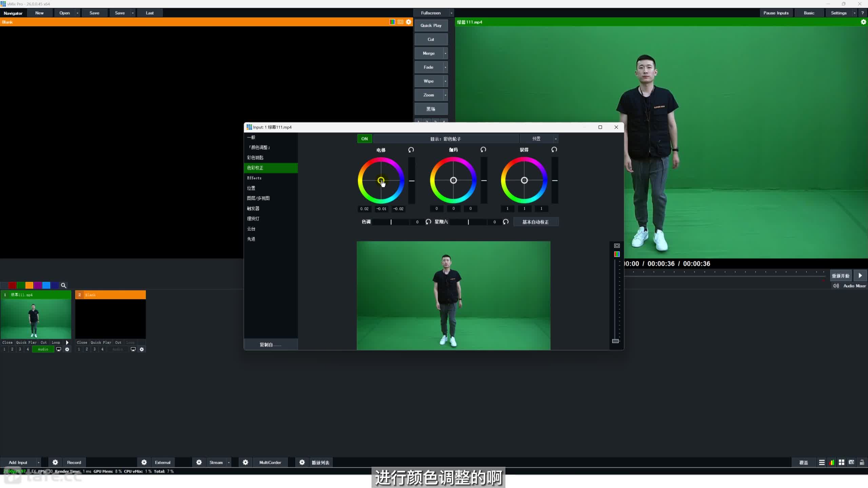Reset the 色调 hue slider
Image resolution: width=868 pixels, height=488 pixels.
coord(428,222)
